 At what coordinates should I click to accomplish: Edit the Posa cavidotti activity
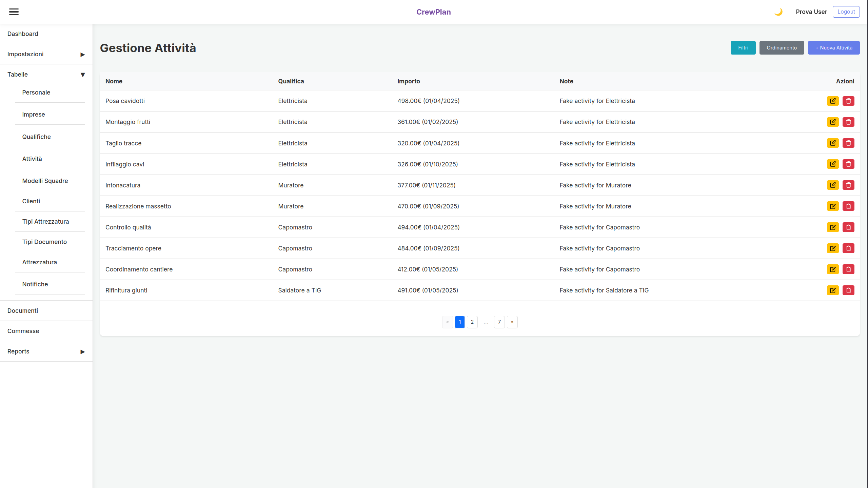(833, 101)
